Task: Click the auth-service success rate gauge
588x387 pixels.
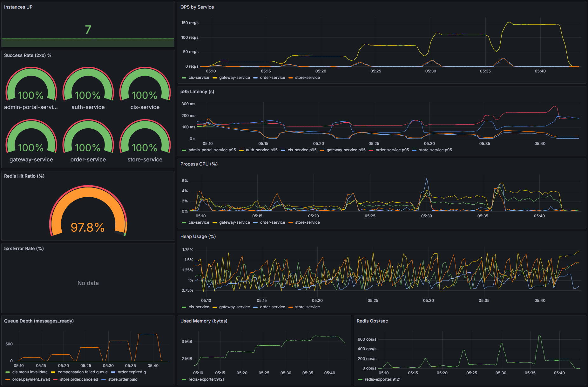Action: pyautogui.click(x=88, y=92)
